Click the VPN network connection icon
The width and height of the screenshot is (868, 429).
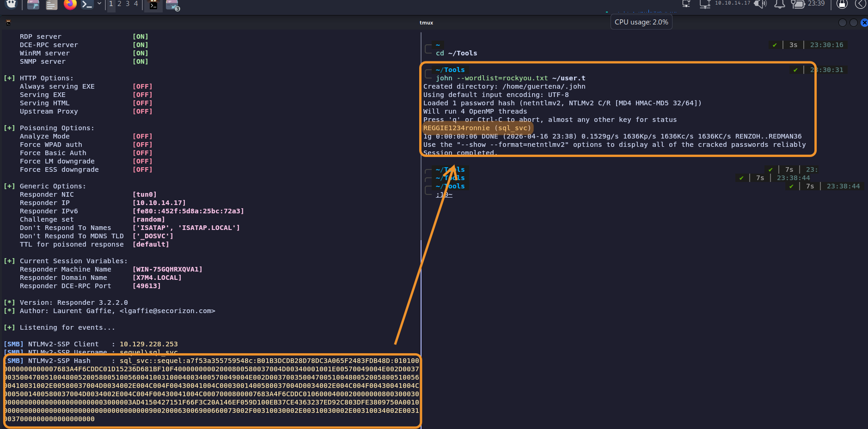tap(705, 4)
